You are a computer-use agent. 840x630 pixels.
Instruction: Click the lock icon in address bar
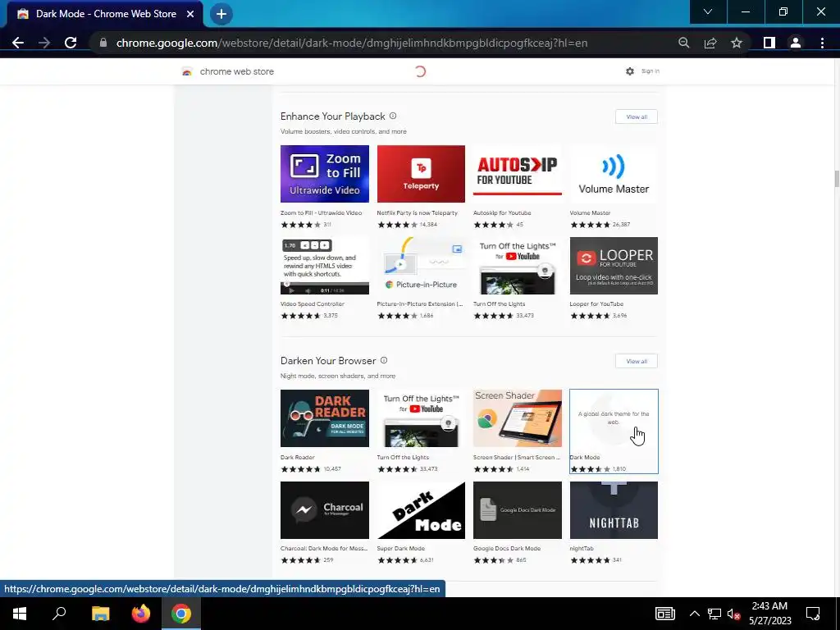103,43
